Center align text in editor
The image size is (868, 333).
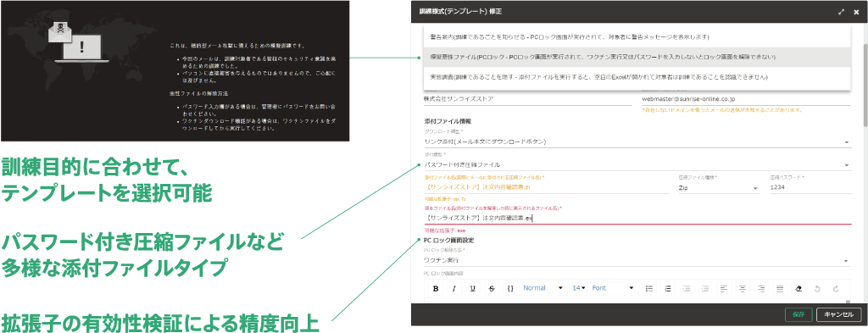click(x=743, y=288)
